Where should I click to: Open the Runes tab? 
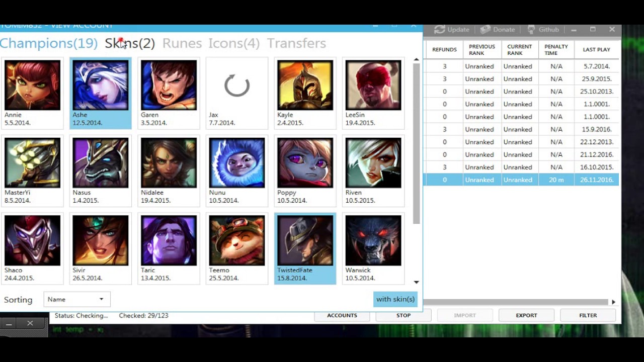click(x=182, y=43)
